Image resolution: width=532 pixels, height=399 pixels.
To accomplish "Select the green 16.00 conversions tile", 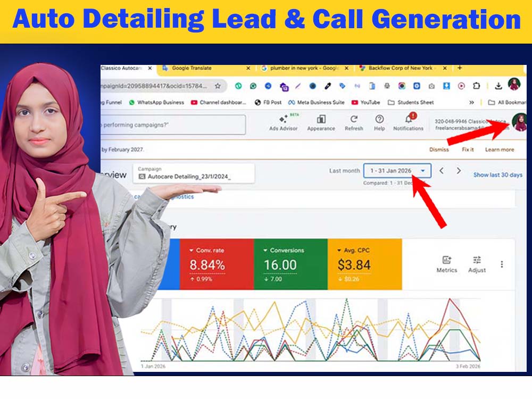I will coord(291,264).
